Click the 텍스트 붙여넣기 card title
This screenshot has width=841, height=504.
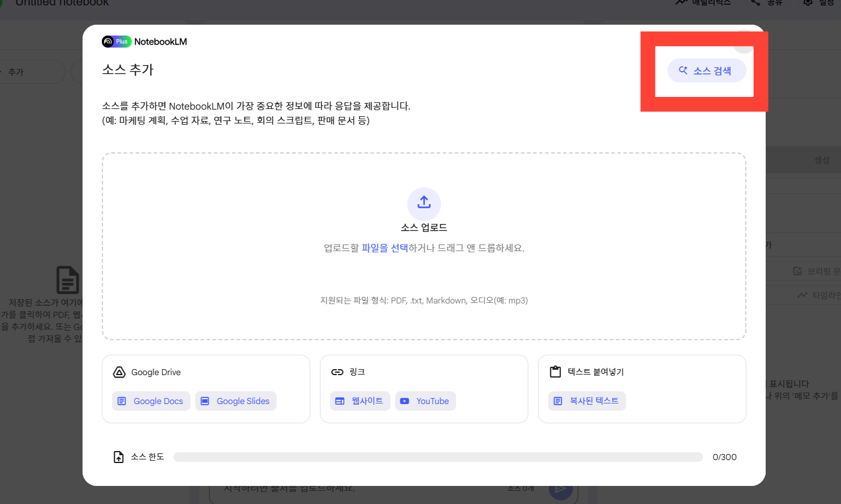596,372
